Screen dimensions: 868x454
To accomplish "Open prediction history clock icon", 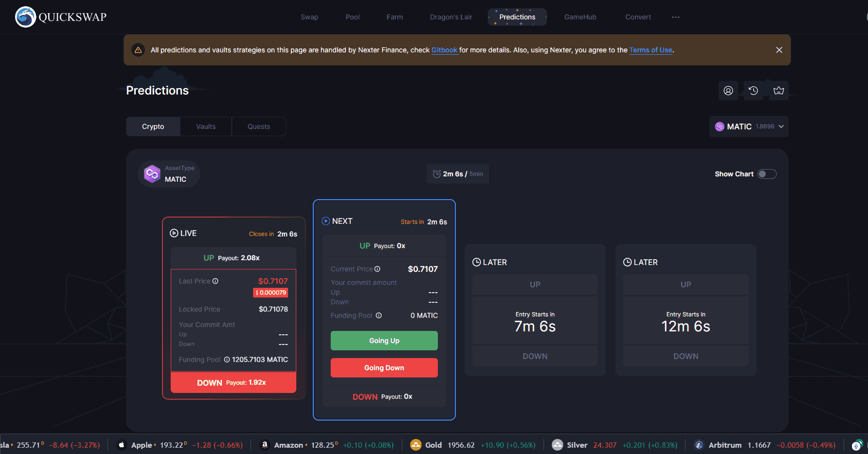I will point(753,91).
